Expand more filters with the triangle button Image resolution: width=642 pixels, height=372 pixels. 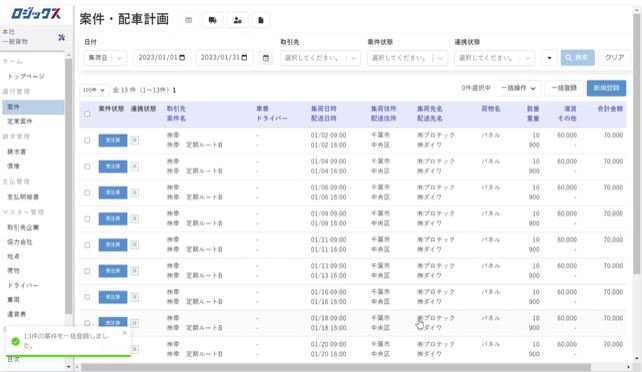549,58
